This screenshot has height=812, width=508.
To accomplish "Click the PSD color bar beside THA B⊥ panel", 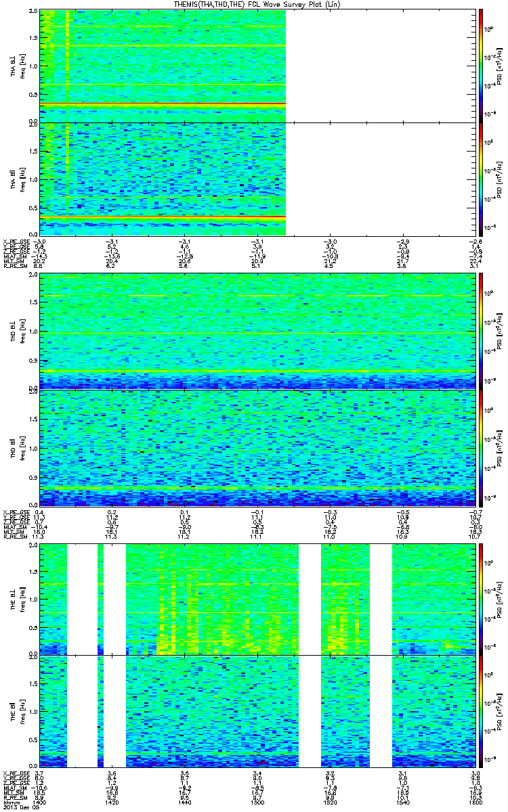I will pyautogui.click(x=481, y=65).
